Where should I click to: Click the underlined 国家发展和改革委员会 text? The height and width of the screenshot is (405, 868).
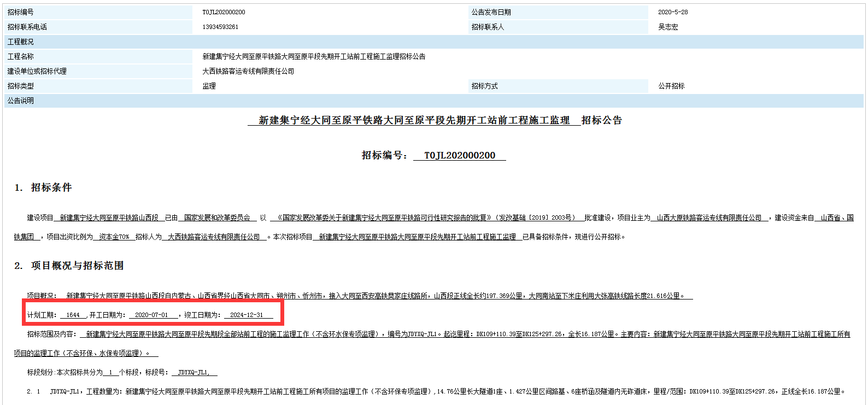[x=217, y=218]
